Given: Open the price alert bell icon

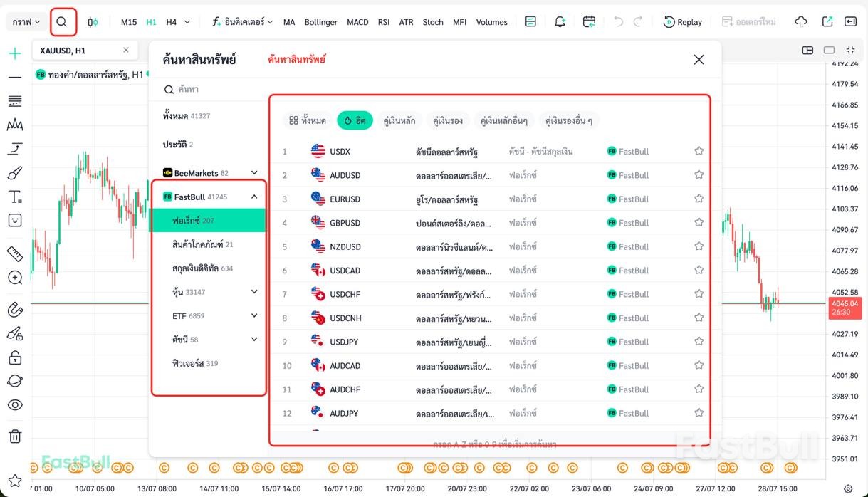Looking at the screenshot, I should tap(560, 22).
